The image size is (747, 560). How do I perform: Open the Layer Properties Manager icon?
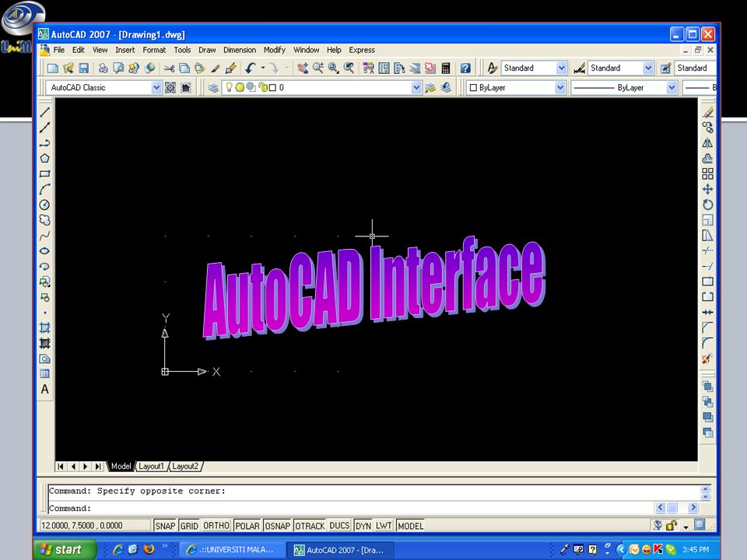point(213,88)
